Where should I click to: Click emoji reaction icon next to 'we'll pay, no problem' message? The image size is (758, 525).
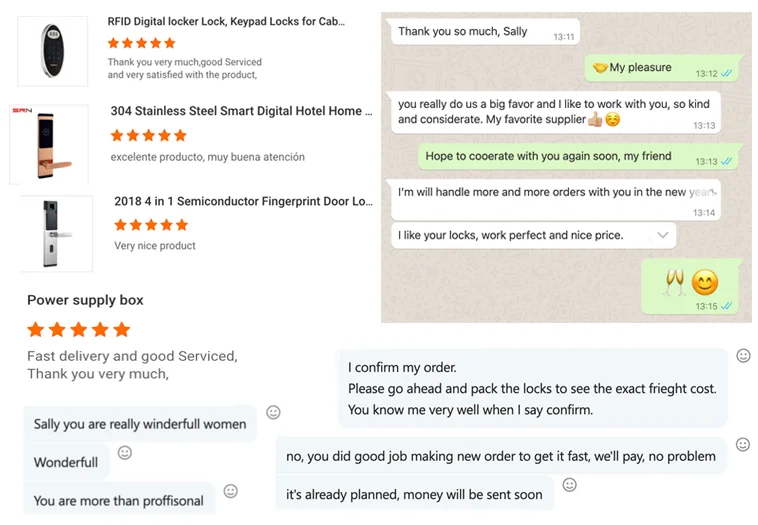point(743,444)
